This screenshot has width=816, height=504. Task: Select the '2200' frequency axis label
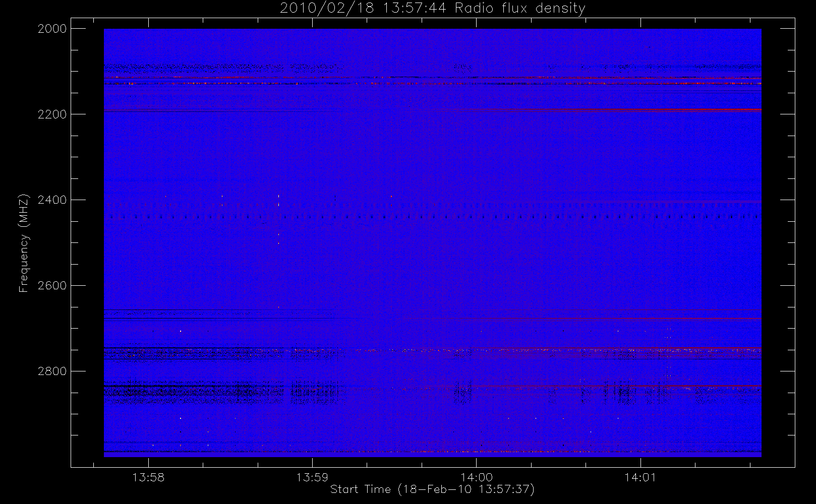click(52, 114)
